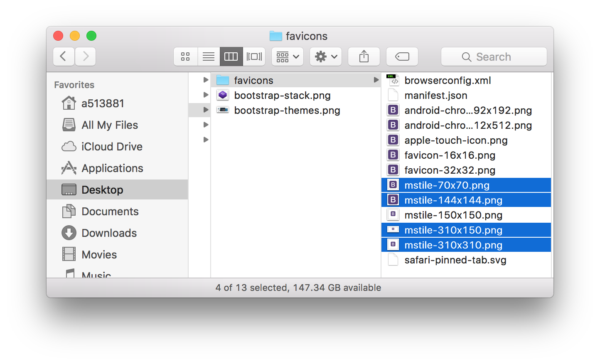Go back with the back arrow
The image size is (600, 364).
click(64, 57)
